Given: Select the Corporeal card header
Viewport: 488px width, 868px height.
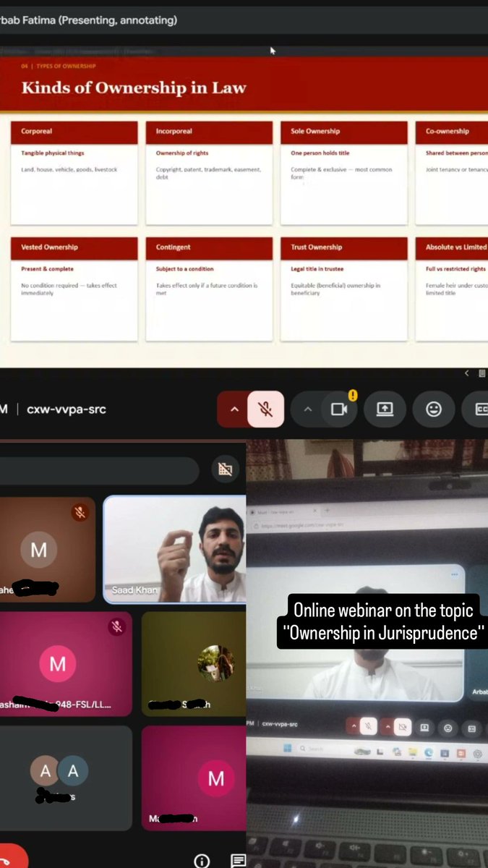Looking at the screenshot, I should click(74, 132).
